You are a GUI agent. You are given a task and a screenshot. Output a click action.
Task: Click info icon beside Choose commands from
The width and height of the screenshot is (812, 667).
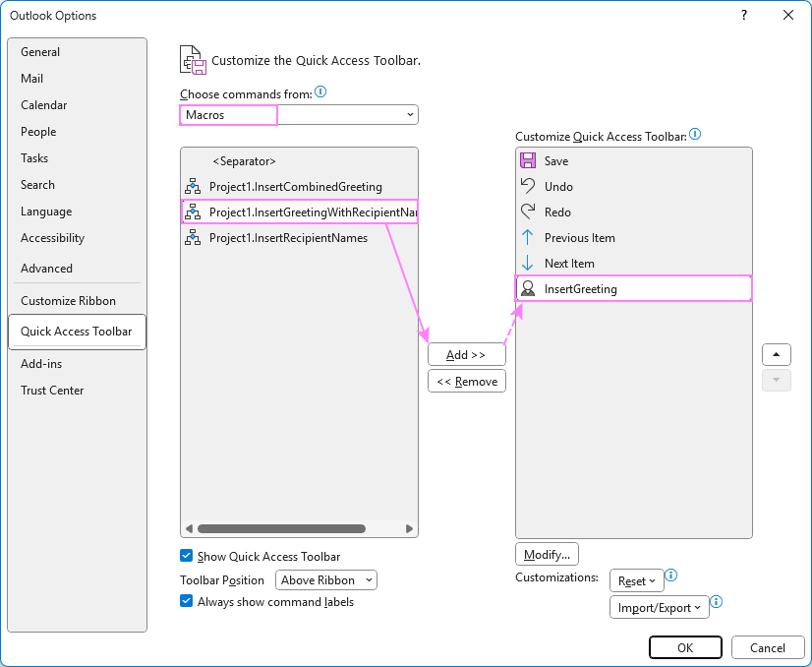(x=320, y=91)
